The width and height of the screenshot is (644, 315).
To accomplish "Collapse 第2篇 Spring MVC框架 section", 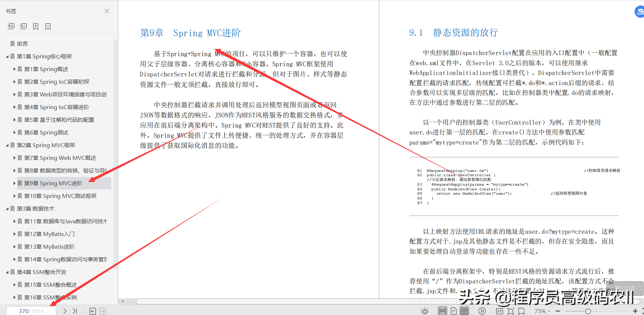I will 7,145.
